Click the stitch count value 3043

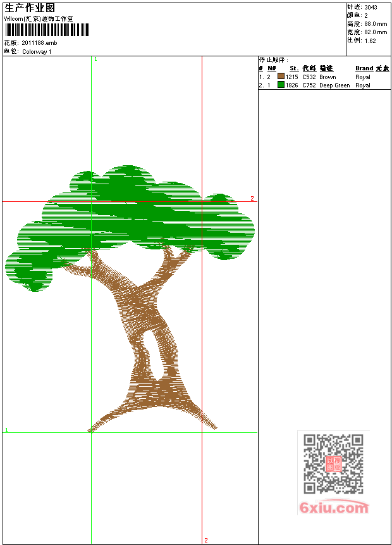pyautogui.click(x=372, y=7)
